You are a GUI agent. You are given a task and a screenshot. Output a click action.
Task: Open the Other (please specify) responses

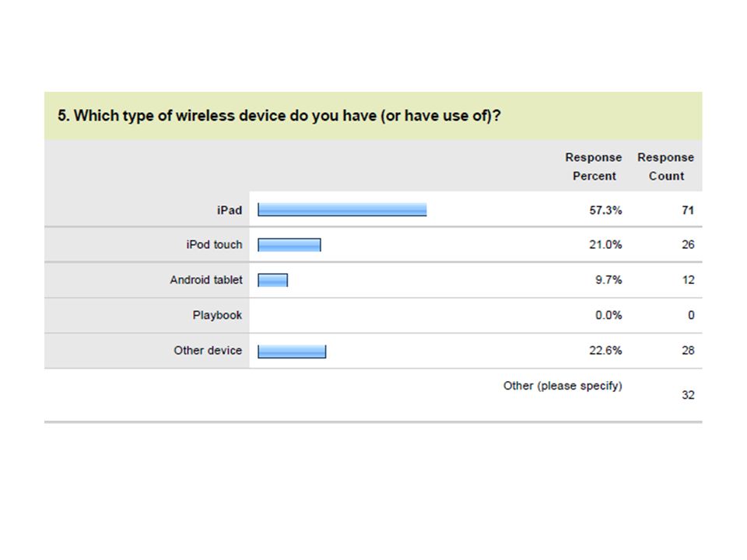[x=563, y=386]
